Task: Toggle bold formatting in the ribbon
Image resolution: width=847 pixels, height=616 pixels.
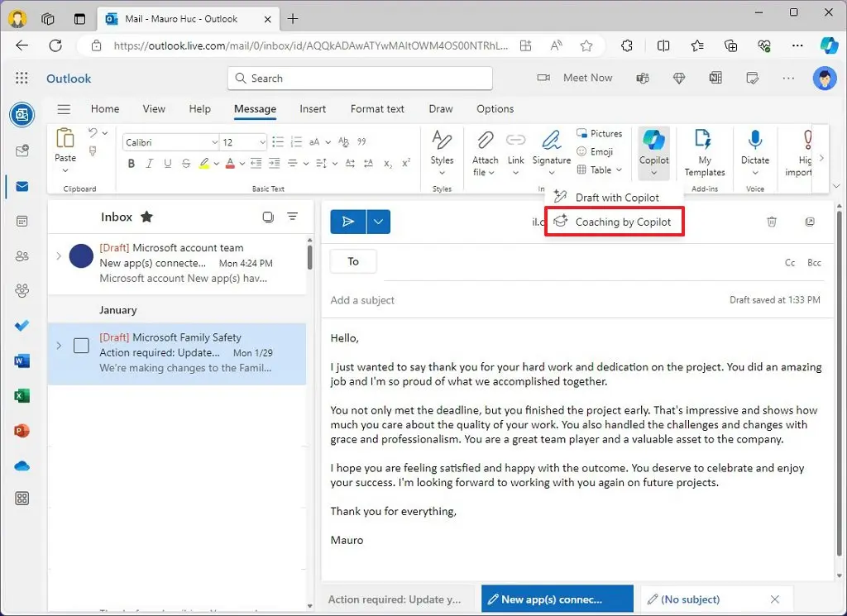Action: [131, 163]
